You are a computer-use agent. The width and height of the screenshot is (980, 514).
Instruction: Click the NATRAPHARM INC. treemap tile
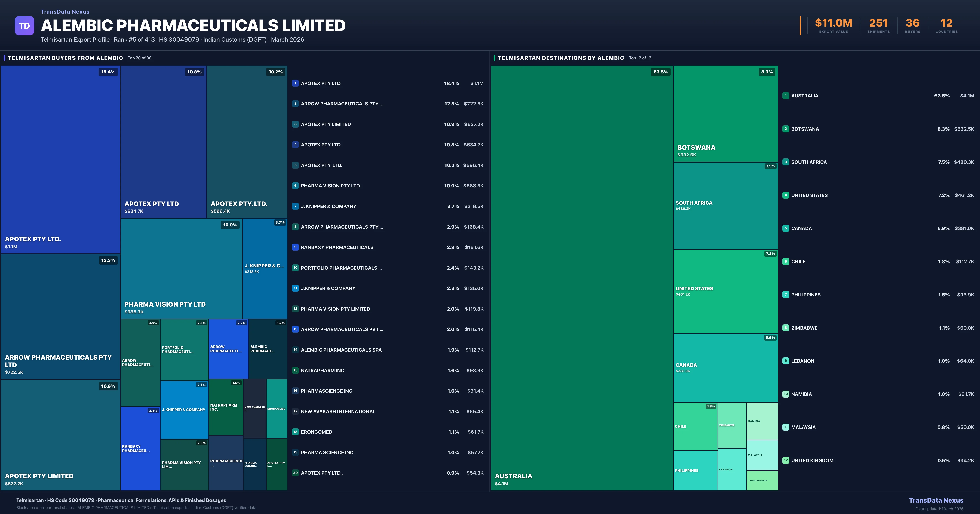point(226,407)
